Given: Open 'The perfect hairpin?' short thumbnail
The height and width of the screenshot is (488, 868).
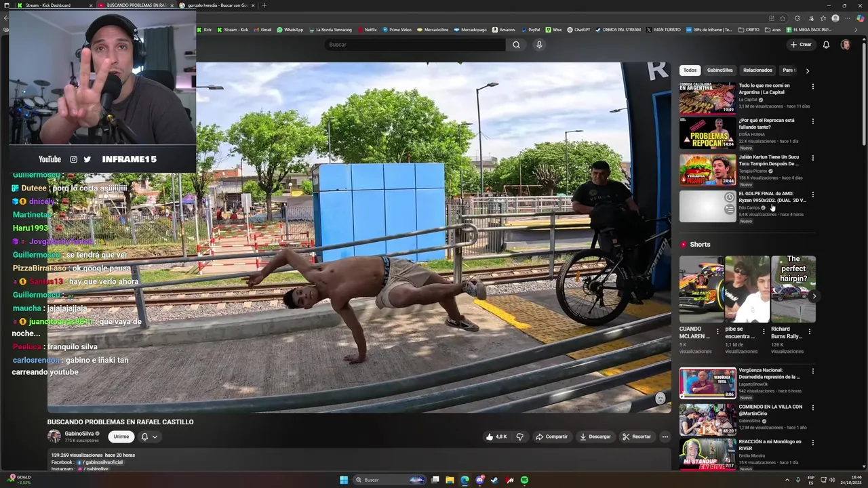Looking at the screenshot, I should (793, 289).
